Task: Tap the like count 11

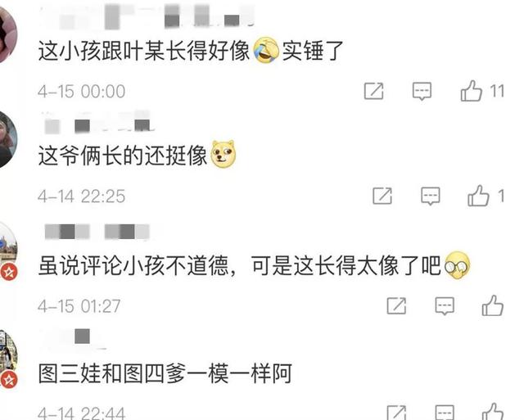Action: click(x=497, y=91)
